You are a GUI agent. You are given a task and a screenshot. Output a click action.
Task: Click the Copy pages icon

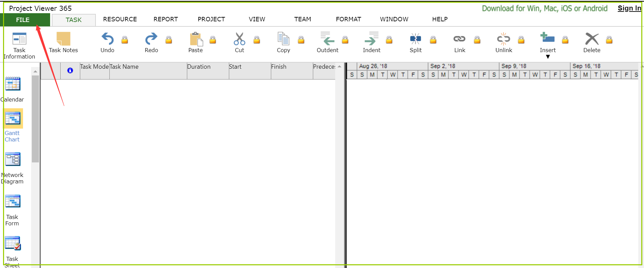point(283,39)
